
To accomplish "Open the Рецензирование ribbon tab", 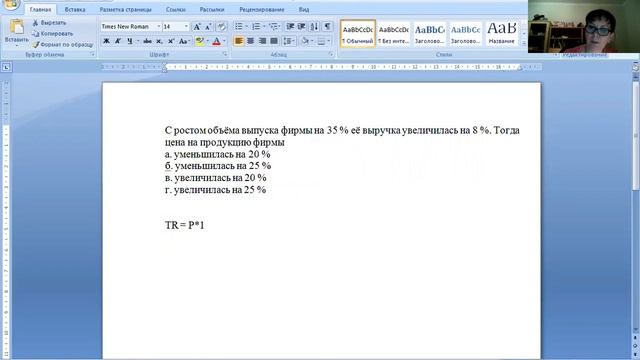I will [262, 9].
